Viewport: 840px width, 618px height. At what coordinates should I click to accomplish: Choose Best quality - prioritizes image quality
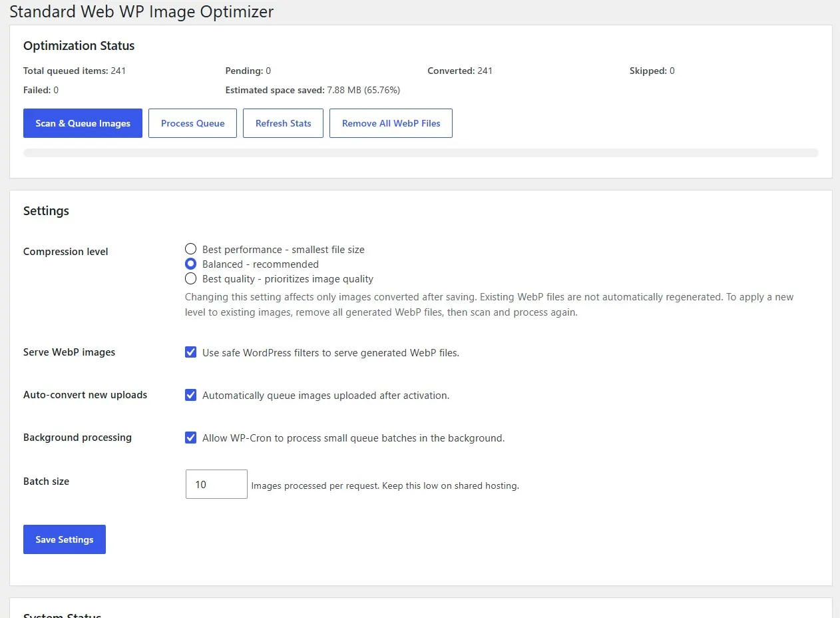click(191, 279)
